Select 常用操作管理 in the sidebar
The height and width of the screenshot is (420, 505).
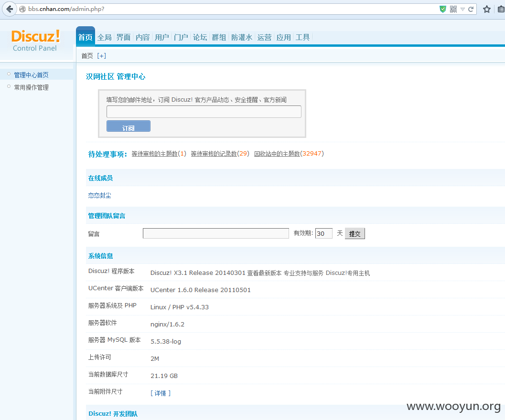tap(31, 87)
